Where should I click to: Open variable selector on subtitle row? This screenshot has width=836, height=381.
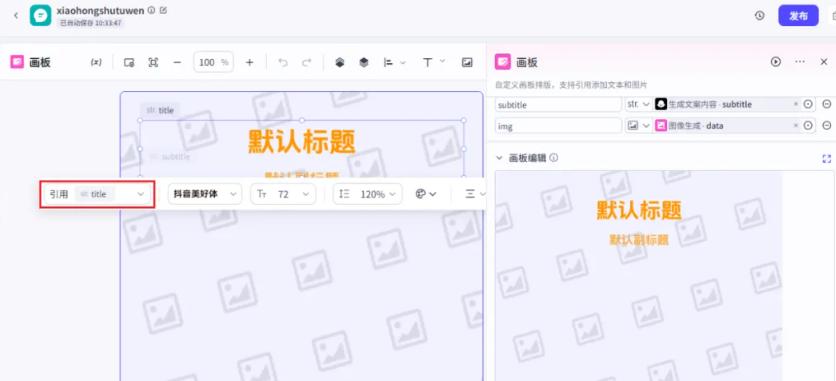point(808,104)
